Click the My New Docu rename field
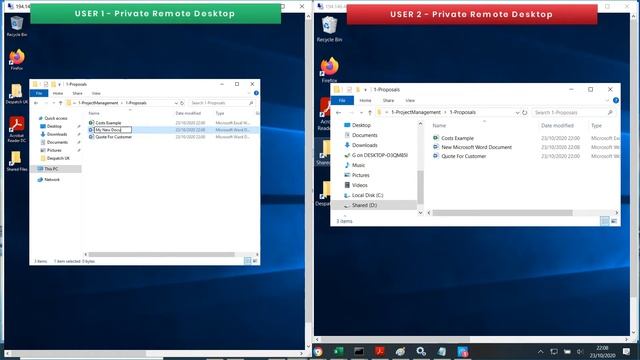 coord(113,130)
